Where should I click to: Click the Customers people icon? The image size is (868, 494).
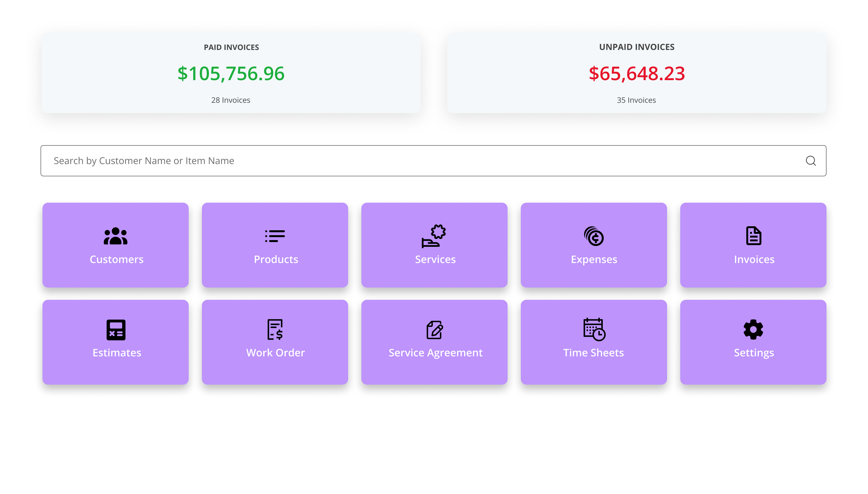click(x=115, y=236)
